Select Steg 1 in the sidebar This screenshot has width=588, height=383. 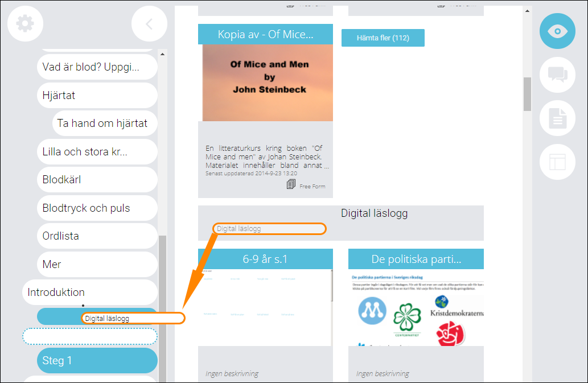[x=97, y=360]
